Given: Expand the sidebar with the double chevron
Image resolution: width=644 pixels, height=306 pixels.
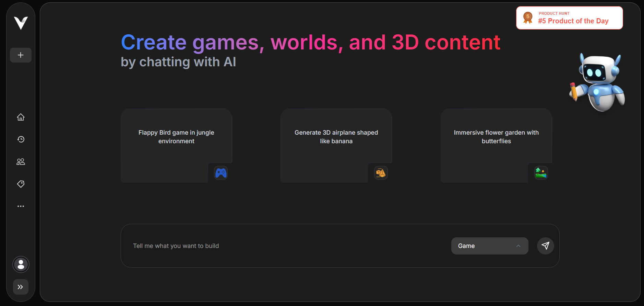Looking at the screenshot, I should 21,287.
